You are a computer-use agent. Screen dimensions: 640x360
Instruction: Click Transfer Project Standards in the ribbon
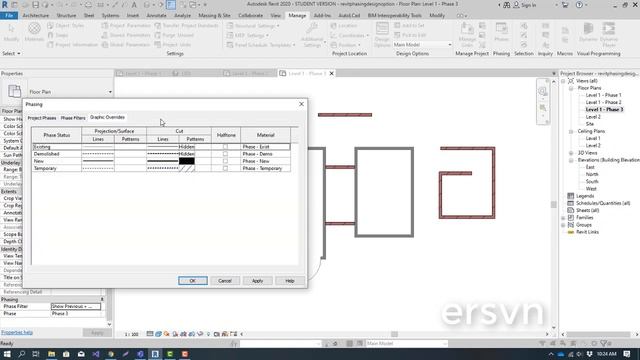tap(186, 25)
